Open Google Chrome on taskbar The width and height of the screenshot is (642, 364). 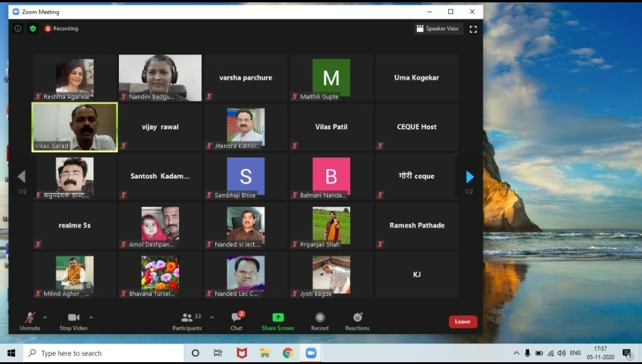[x=288, y=353]
